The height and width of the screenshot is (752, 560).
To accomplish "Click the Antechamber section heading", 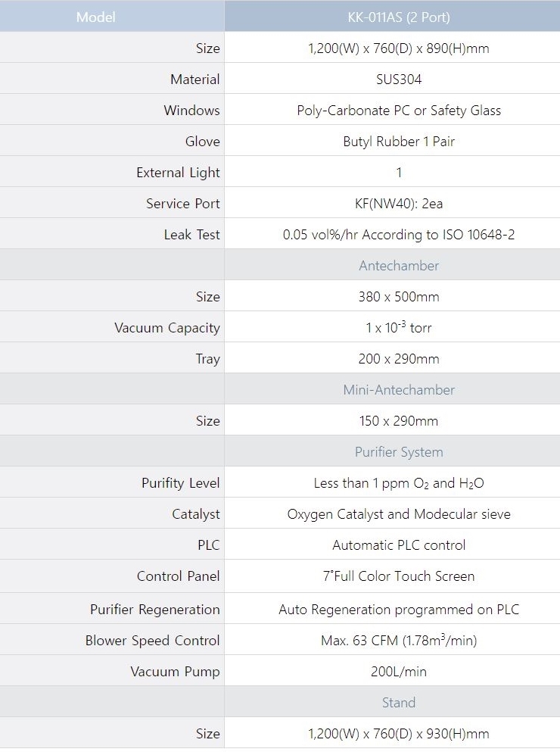I will coord(399,266).
